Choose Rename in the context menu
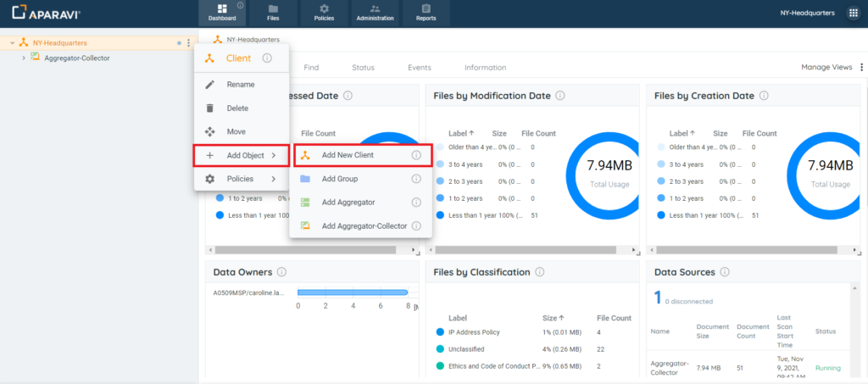Viewport: 868px width, 384px height. point(240,85)
